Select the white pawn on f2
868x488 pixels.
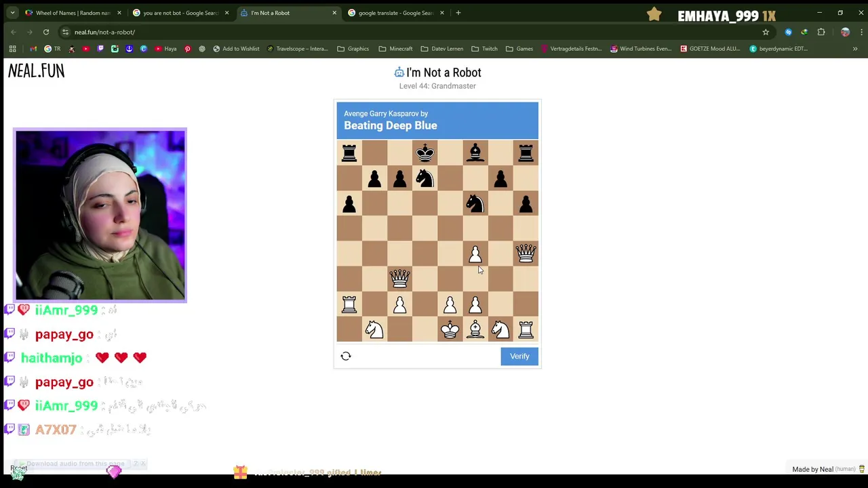475,304
